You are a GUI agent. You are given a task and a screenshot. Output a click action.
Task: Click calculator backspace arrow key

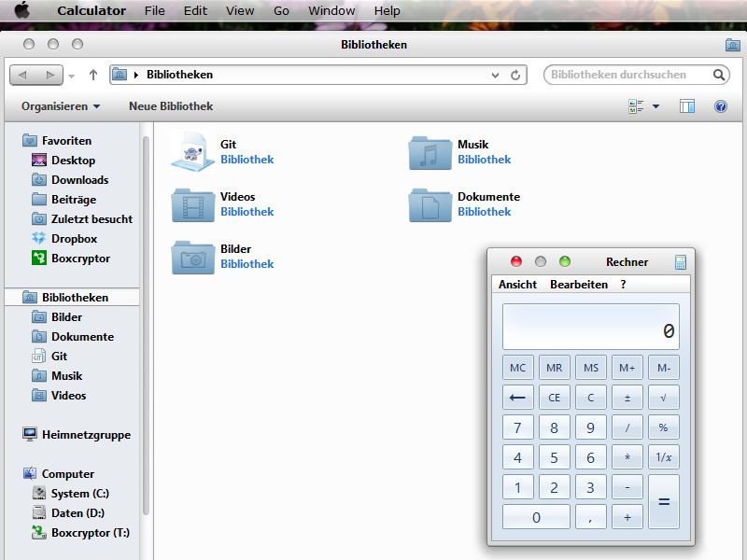tap(518, 398)
